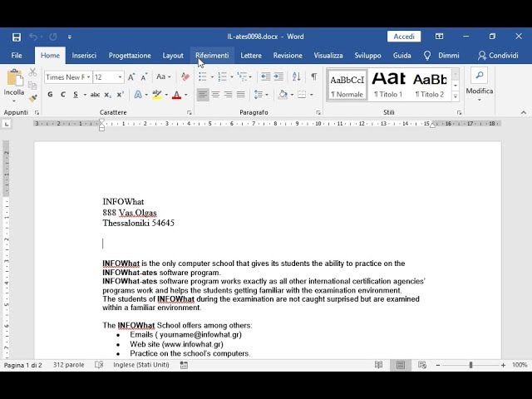Collapse the ribbon with the chevron
This screenshot has height=399, width=532.
pyautogui.click(x=524, y=112)
